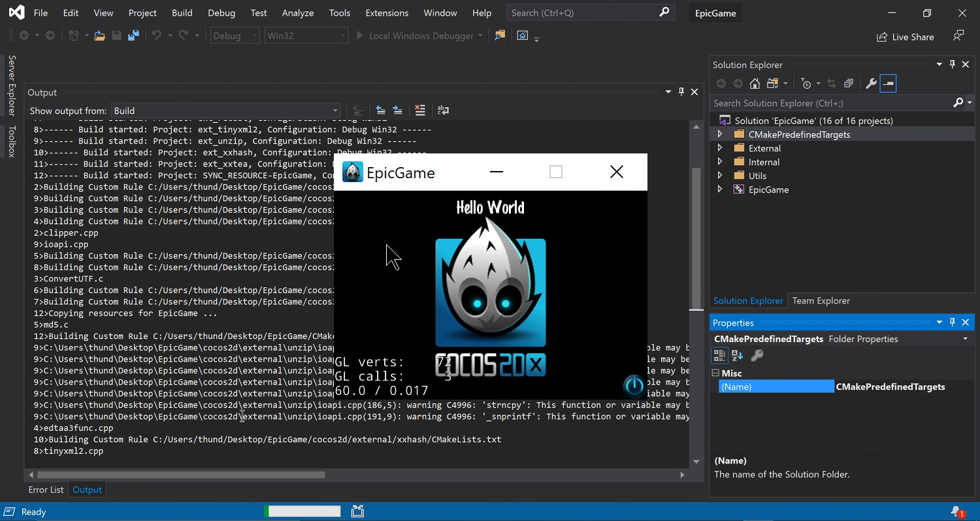The image size is (980, 521).
Task: Open the Server Explorer side tab
Action: 11,86
